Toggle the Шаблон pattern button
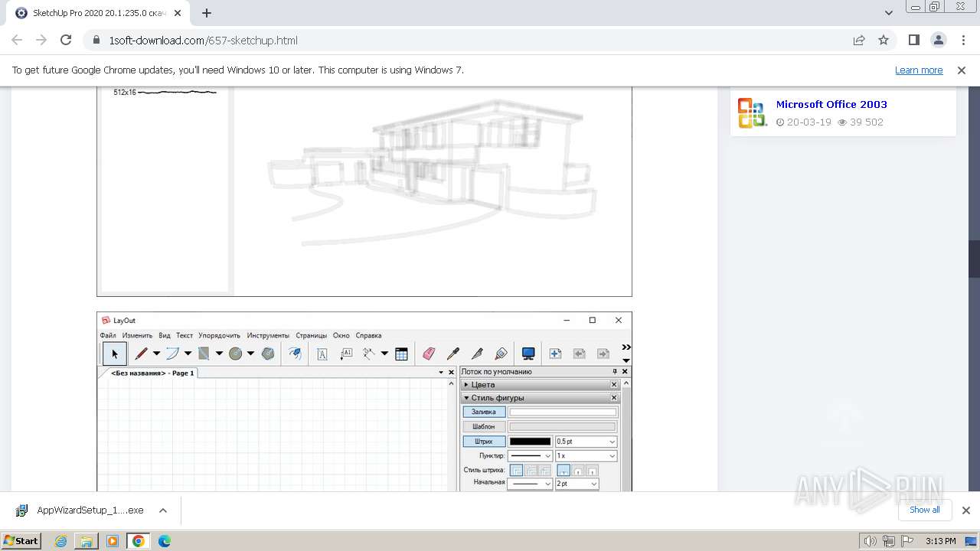The height and width of the screenshot is (551, 980). [484, 426]
